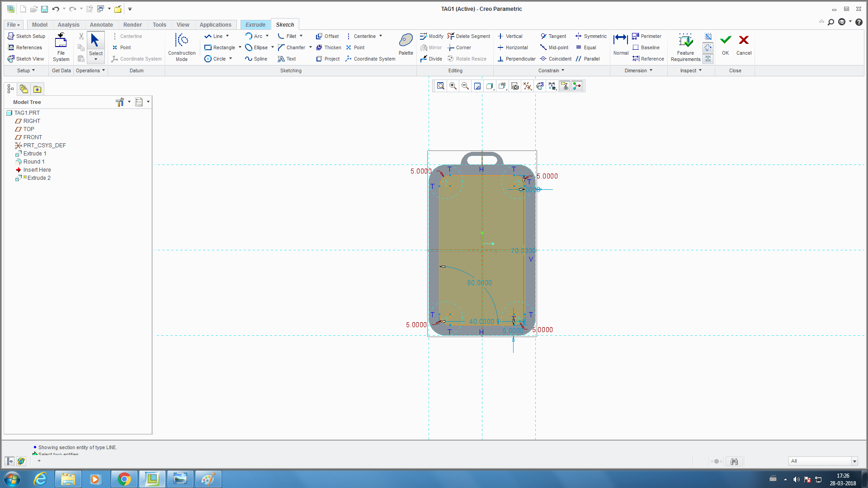Accept the sketch with OK
Screen dimensions: 868x488
click(726, 44)
